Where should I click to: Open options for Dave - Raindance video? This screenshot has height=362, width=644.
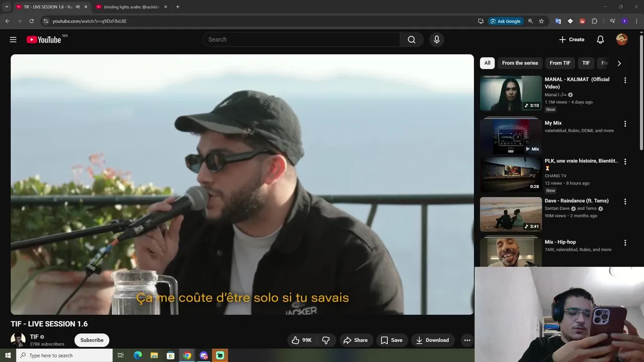coord(625,202)
